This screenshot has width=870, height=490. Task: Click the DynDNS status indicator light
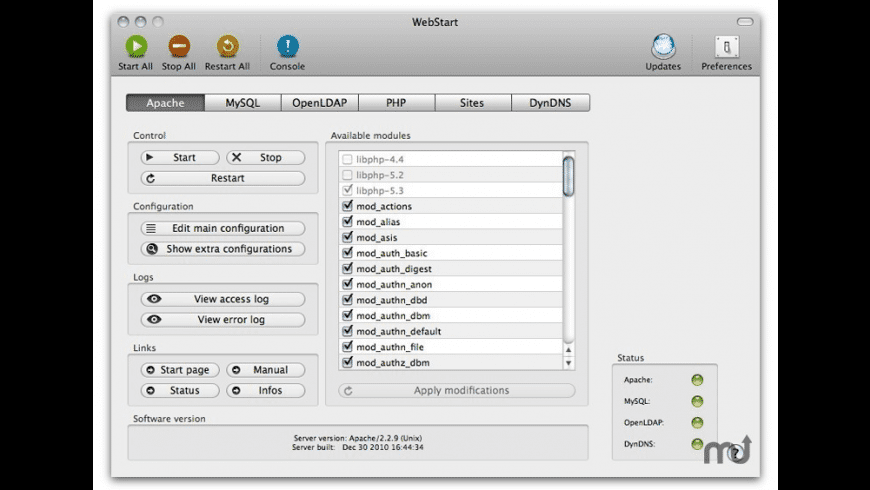click(697, 443)
